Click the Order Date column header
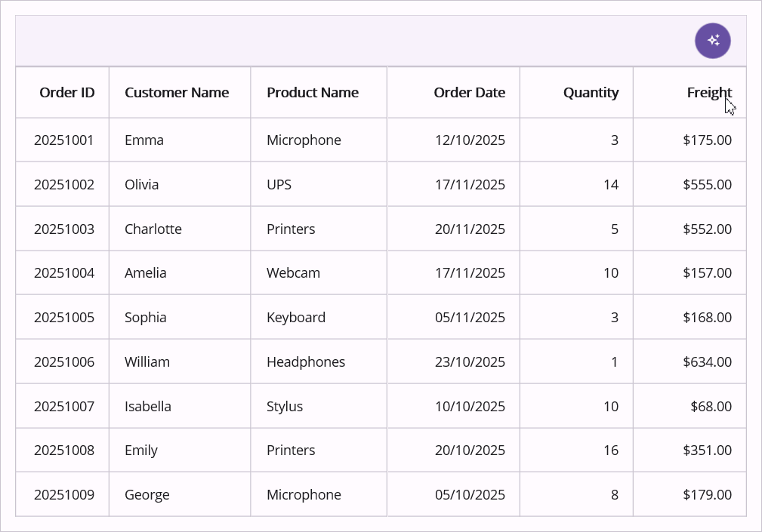 click(469, 93)
